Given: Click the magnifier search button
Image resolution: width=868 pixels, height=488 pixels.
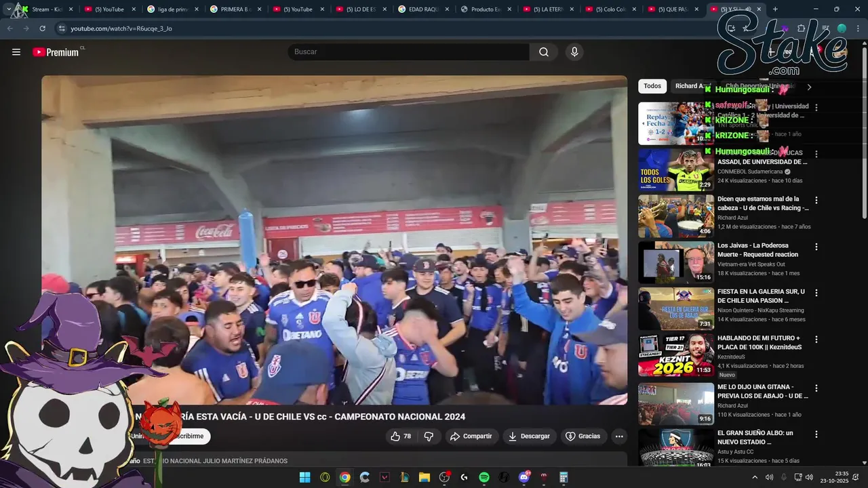Looking at the screenshot, I should coord(544,52).
